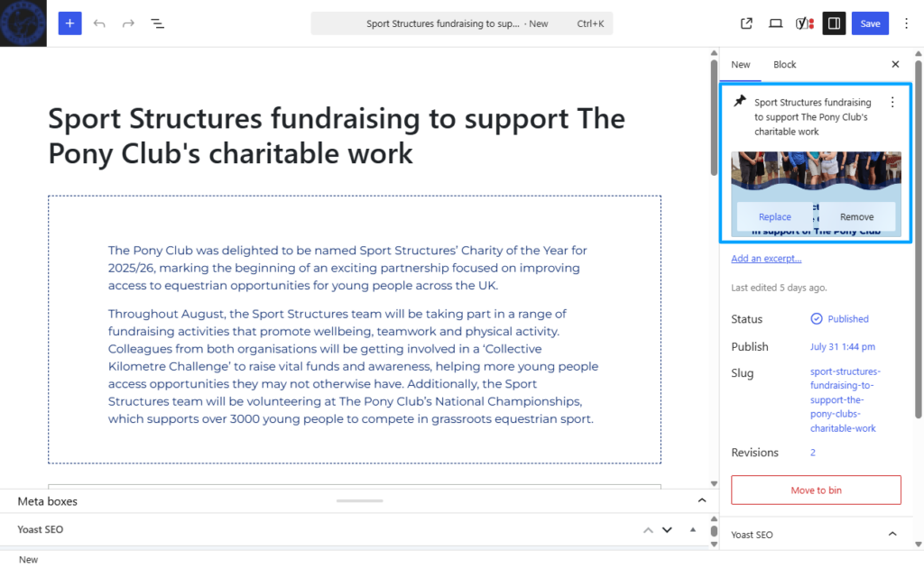924x568 pixels.
Task: Replace the featured image
Action: pos(774,217)
